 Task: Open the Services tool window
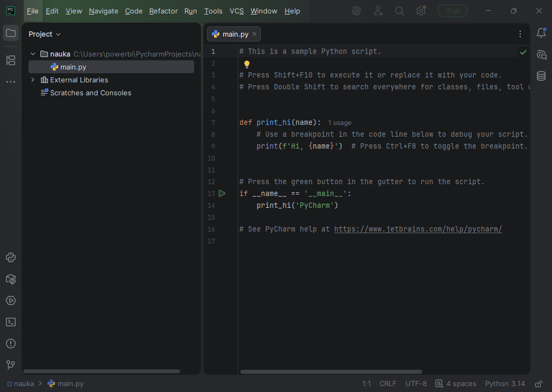point(11,300)
